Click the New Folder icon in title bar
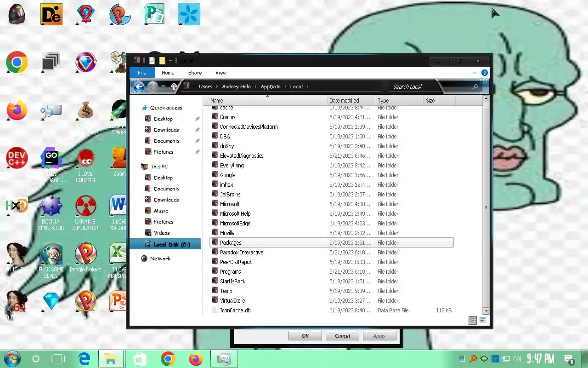 (162, 60)
